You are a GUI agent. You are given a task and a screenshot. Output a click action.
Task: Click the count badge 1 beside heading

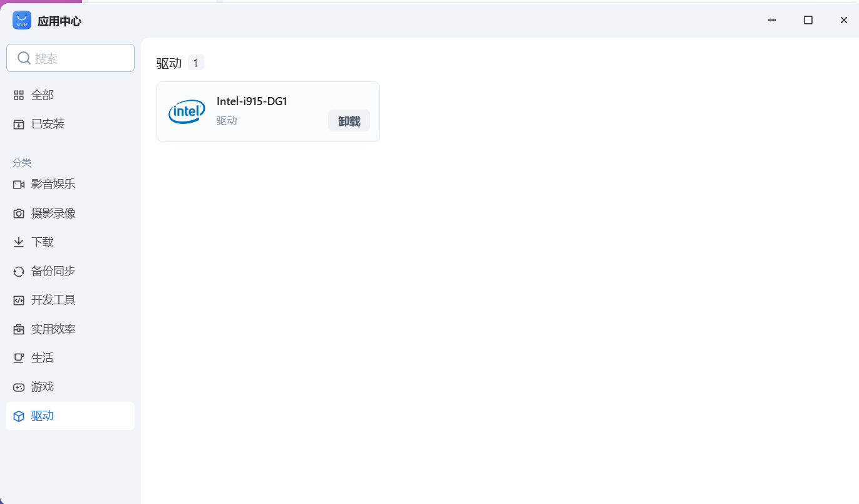click(196, 63)
